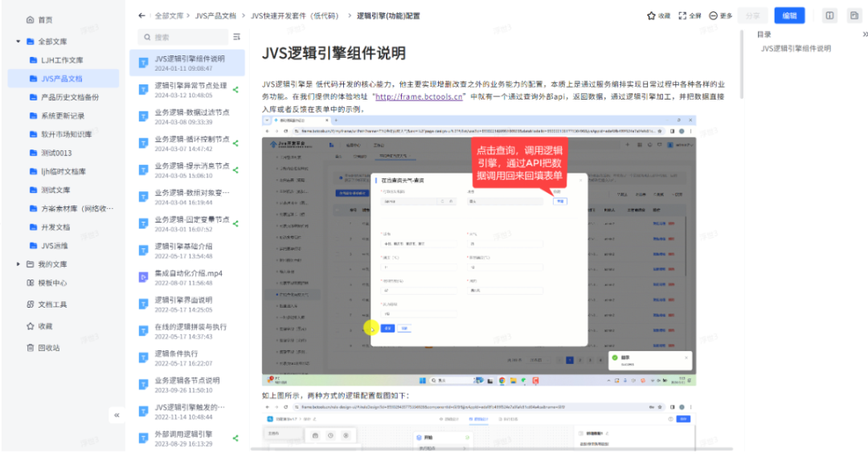This screenshot has width=868, height=474.
Task: Click the blue 编辑 button
Action: coord(789,15)
